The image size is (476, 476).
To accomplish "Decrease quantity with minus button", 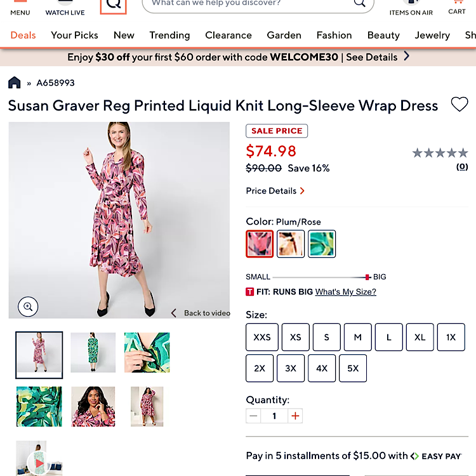I will 254,416.
